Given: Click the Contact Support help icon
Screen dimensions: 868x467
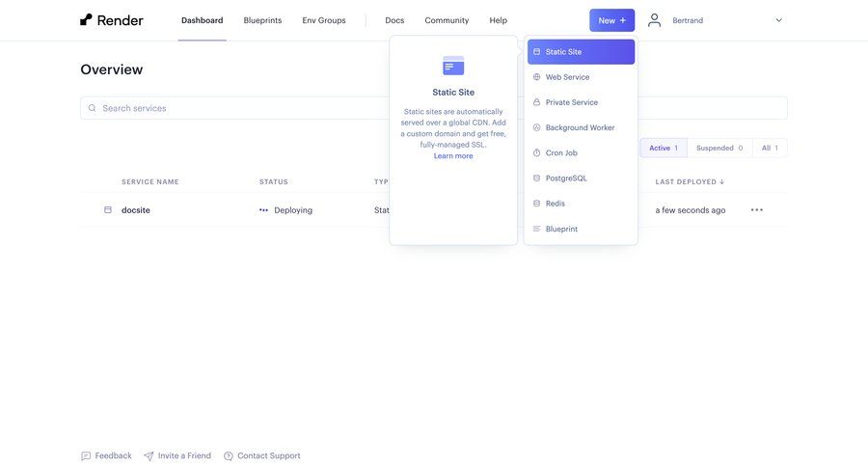Looking at the screenshot, I should (x=229, y=456).
